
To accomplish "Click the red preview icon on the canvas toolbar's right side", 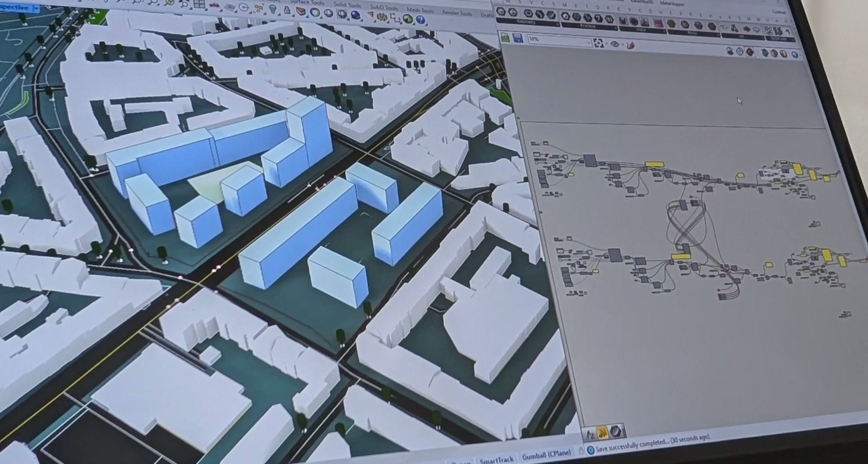I will coord(750,52).
